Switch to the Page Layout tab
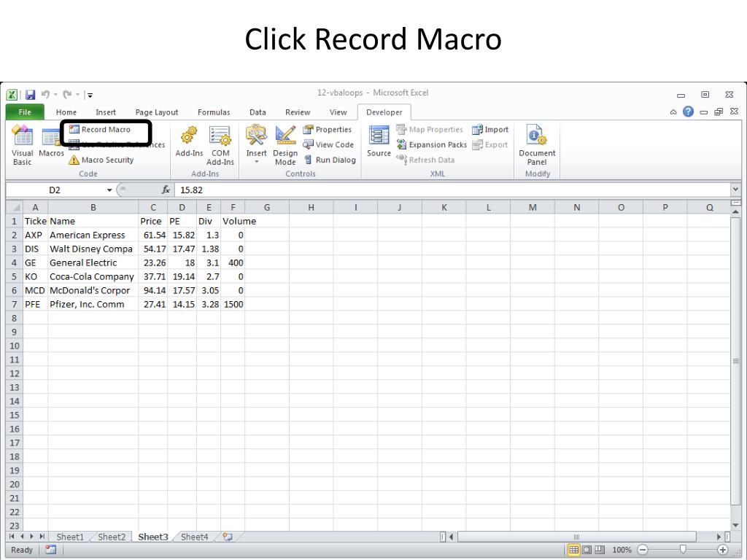 (157, 112)
